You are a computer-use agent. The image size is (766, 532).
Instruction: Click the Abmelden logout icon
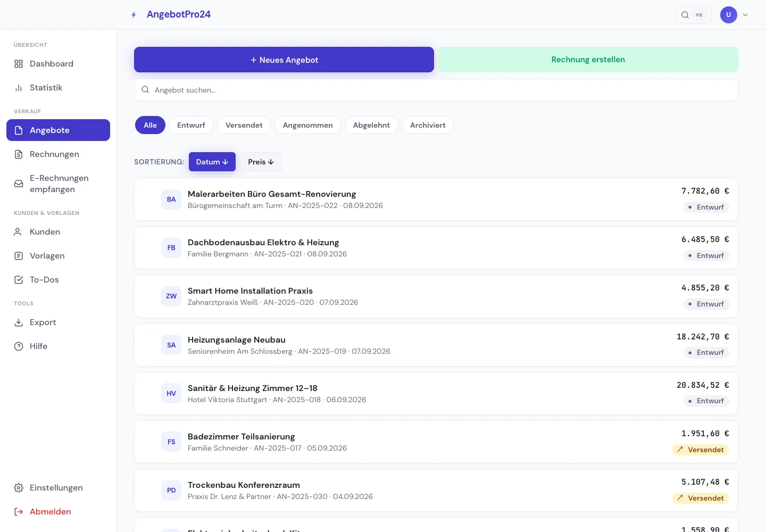click(19, 512)
